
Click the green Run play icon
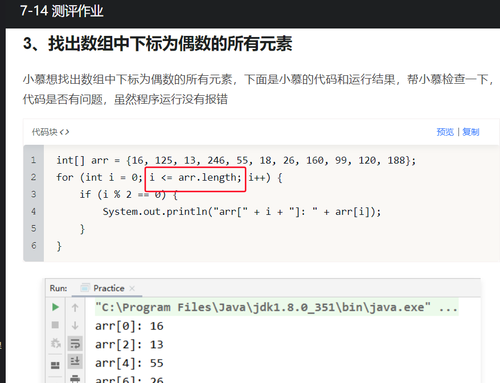pos(55,307)
